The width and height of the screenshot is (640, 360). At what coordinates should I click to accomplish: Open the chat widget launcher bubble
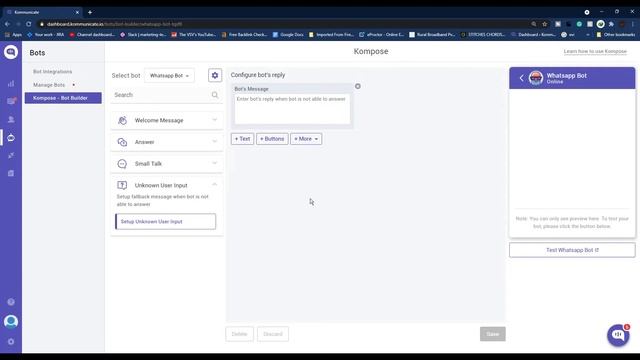point(618,335)
